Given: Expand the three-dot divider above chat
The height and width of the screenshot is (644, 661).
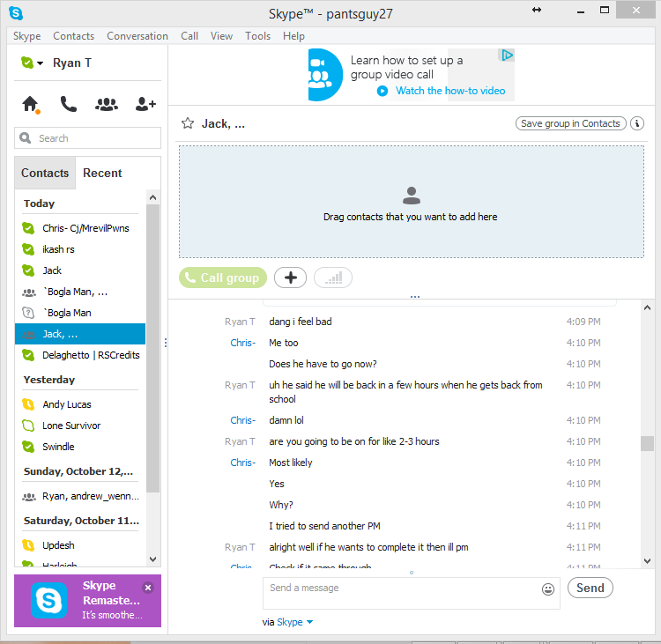Looking at the screenshot, I should (x=415, y=297).
